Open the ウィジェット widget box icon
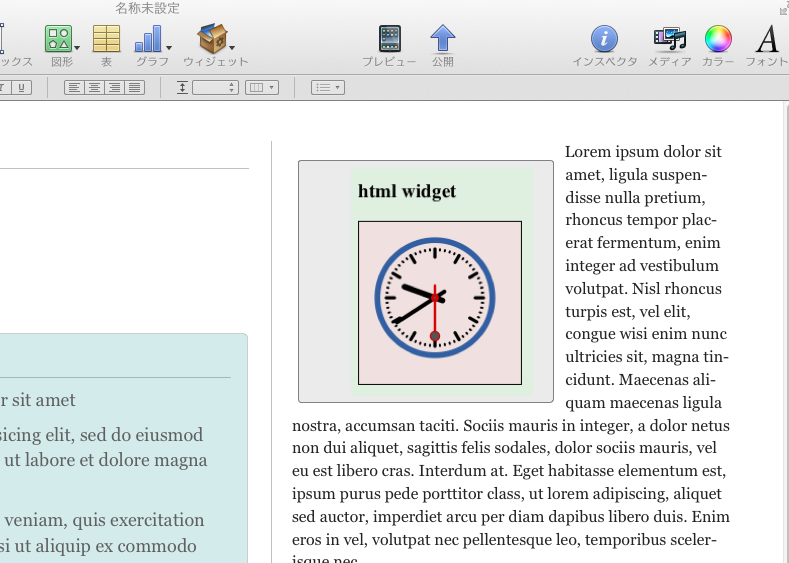789x563 pixels. point(212,39)
